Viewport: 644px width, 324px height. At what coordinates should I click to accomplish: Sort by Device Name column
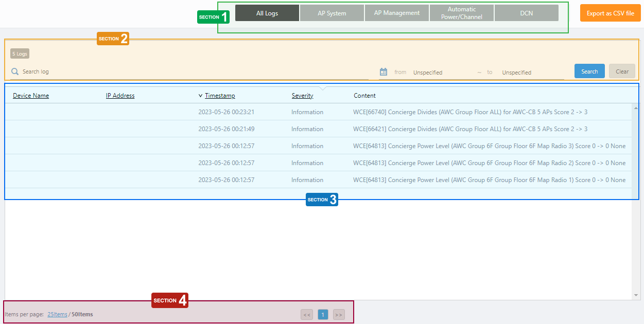tap(31, 96)
